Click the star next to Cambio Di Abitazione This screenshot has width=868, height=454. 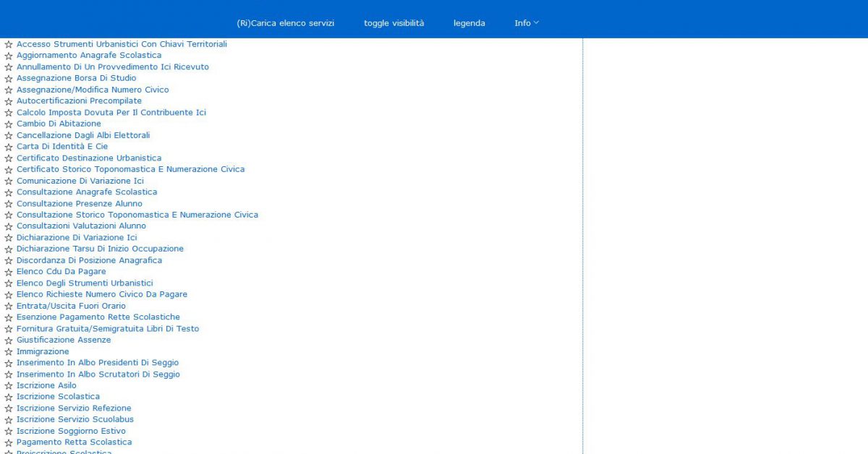[x=9, y=124]
